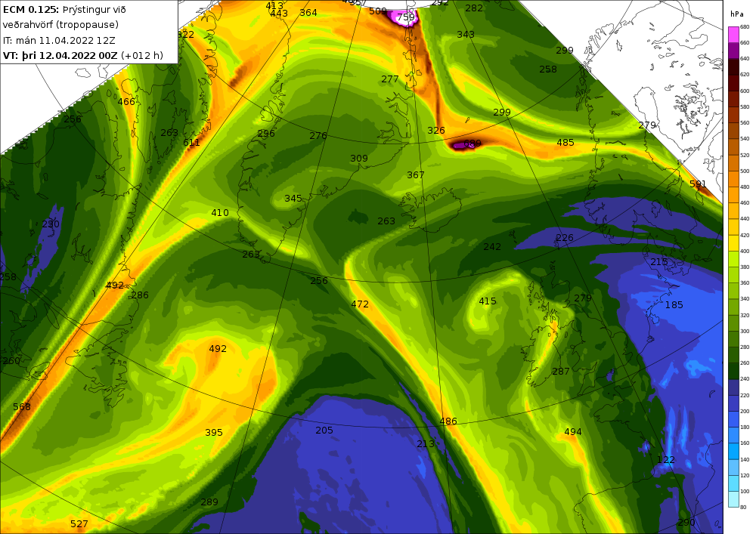Click the '395' map value

pyautogui.click(x=214, y=432)
